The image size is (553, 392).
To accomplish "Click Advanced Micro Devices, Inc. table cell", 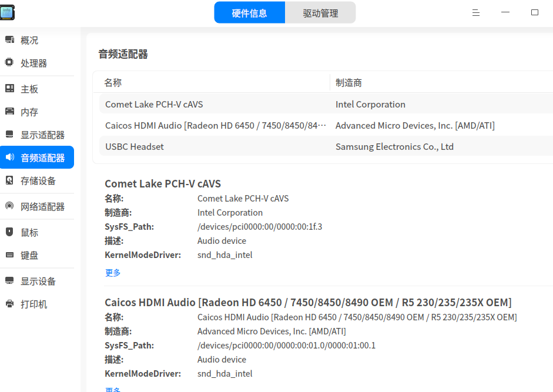I will coord(415,126).
